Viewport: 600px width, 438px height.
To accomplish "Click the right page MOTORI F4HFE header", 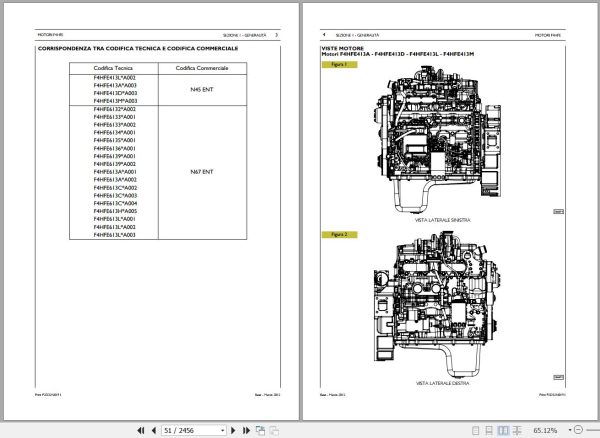I will tap(548, 35).
